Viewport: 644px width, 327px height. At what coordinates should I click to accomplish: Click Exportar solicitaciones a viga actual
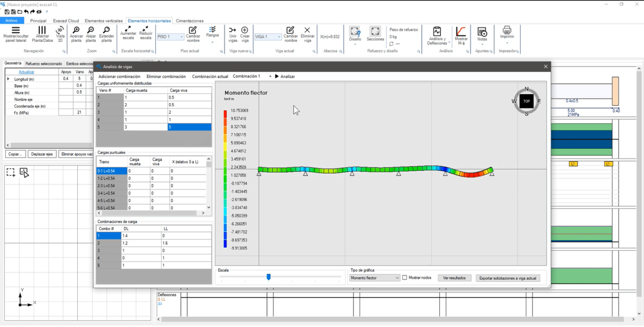508,278
